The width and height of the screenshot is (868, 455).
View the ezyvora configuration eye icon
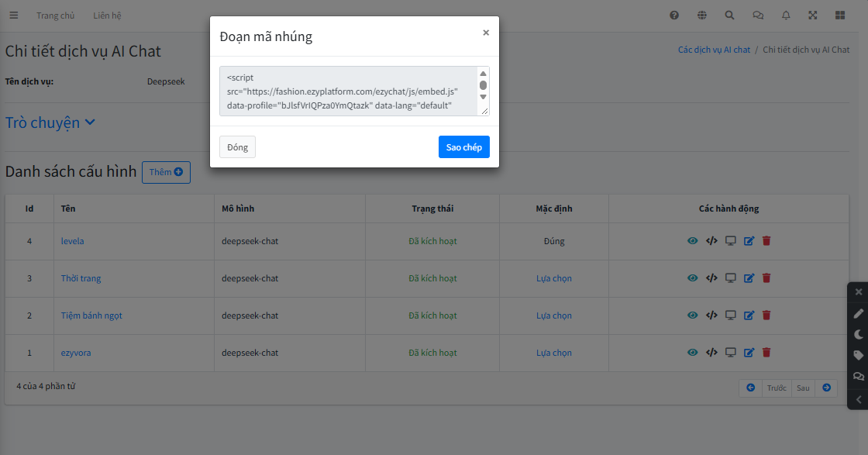pyautogui.click(x=693, y=353)
